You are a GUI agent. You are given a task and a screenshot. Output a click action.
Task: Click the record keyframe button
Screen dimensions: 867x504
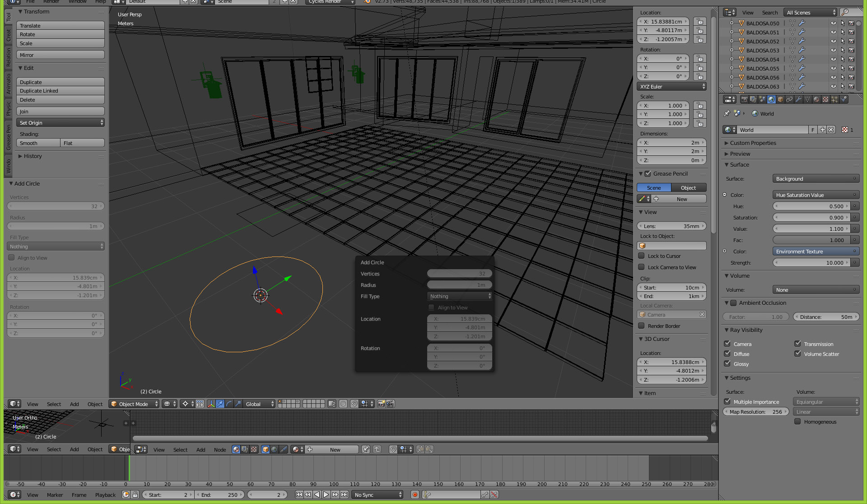(x=415, y=495)
